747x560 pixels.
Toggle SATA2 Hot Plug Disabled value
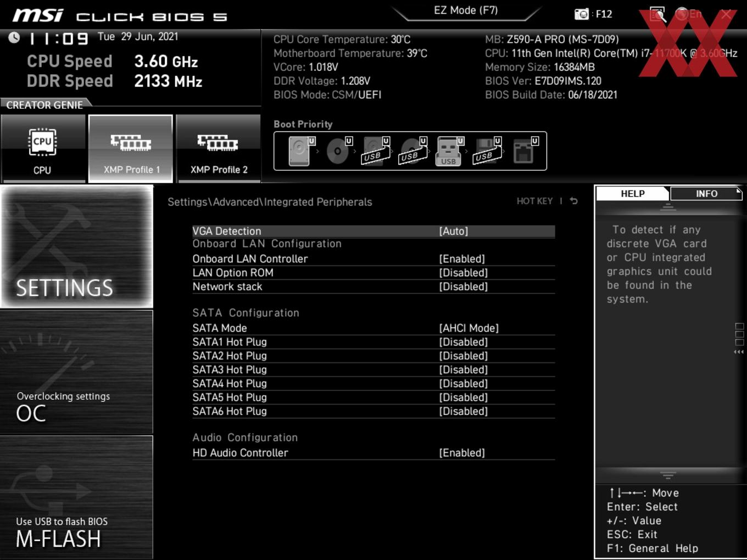pyautogui.click(x=463, y=356)
